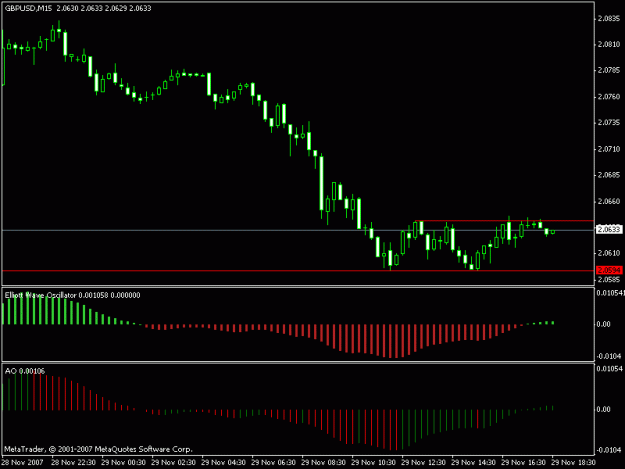Click the 29 Nov 00:30 time label
Screen dimensions: 625x469
tap(123, 462)
